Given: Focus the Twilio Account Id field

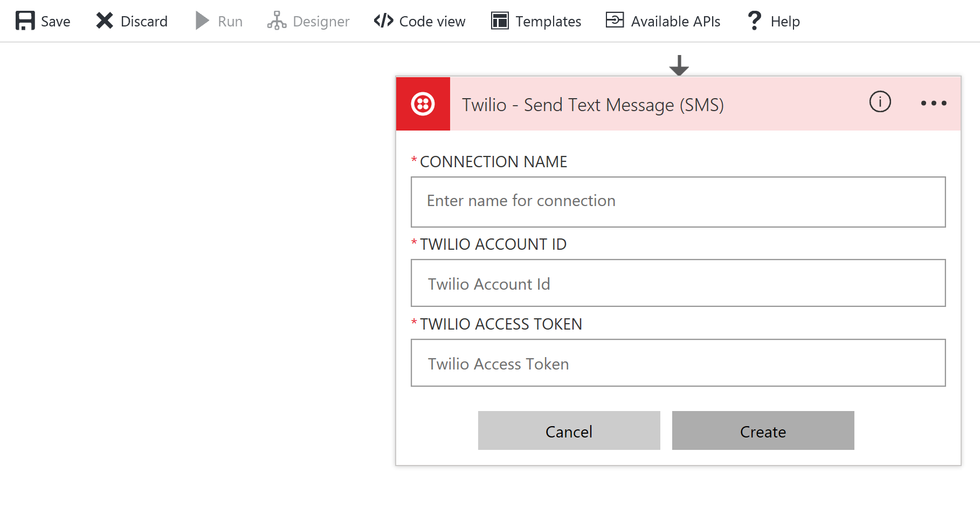Looking at the screenshot, I should pyautogui.click(x=678, y=283).
